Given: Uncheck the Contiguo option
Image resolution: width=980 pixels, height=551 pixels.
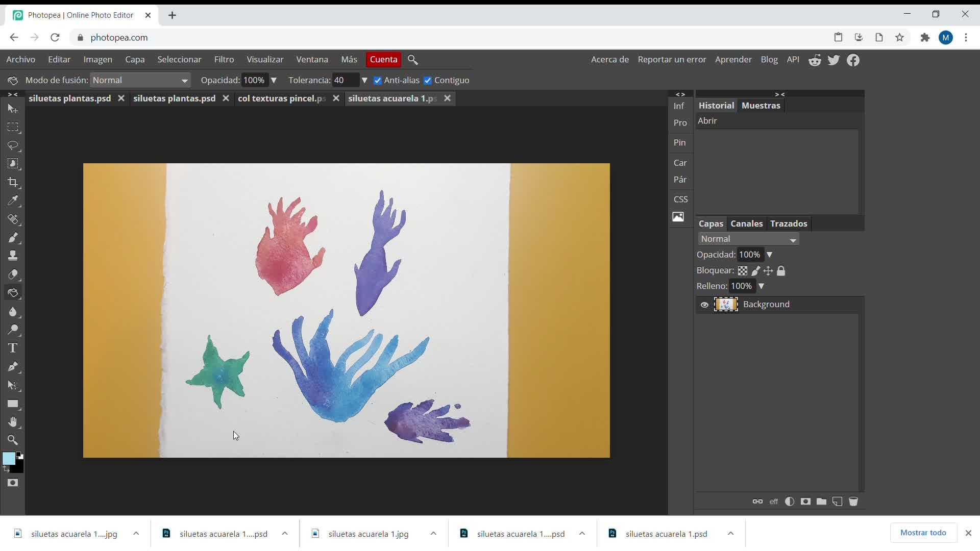Looking at the screenshot, I should point(428,81).
